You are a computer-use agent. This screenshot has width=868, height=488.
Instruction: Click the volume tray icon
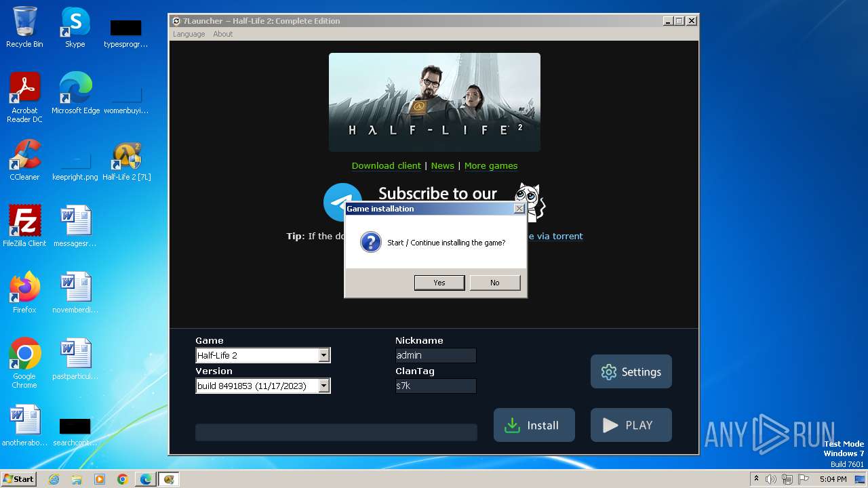click(771, 479)
